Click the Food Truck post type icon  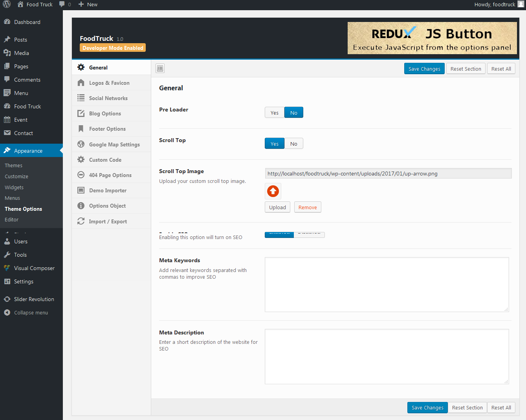(x=7, y=106)
